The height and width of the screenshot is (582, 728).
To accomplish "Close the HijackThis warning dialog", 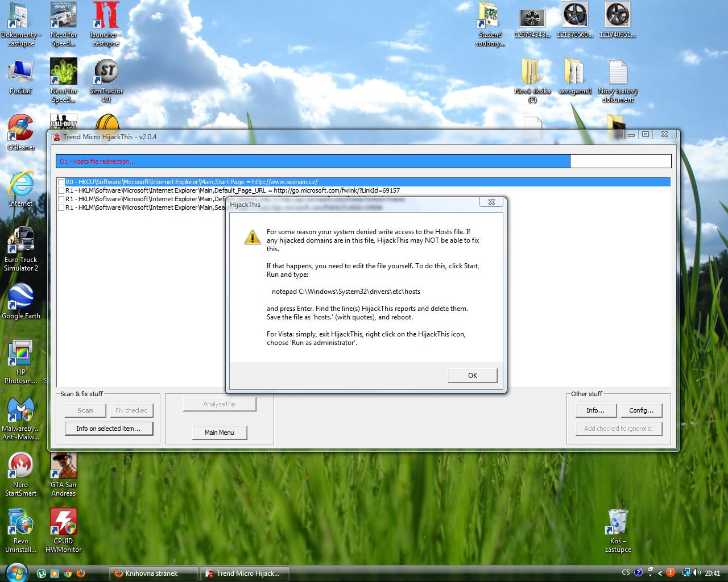I will pos(491,202).
